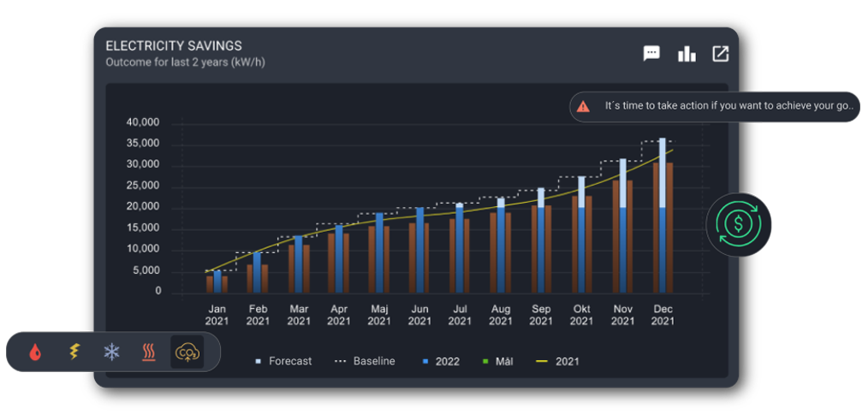Open widget in external window icon
Viewport: 868px width, 420px height.
[721, 54]
